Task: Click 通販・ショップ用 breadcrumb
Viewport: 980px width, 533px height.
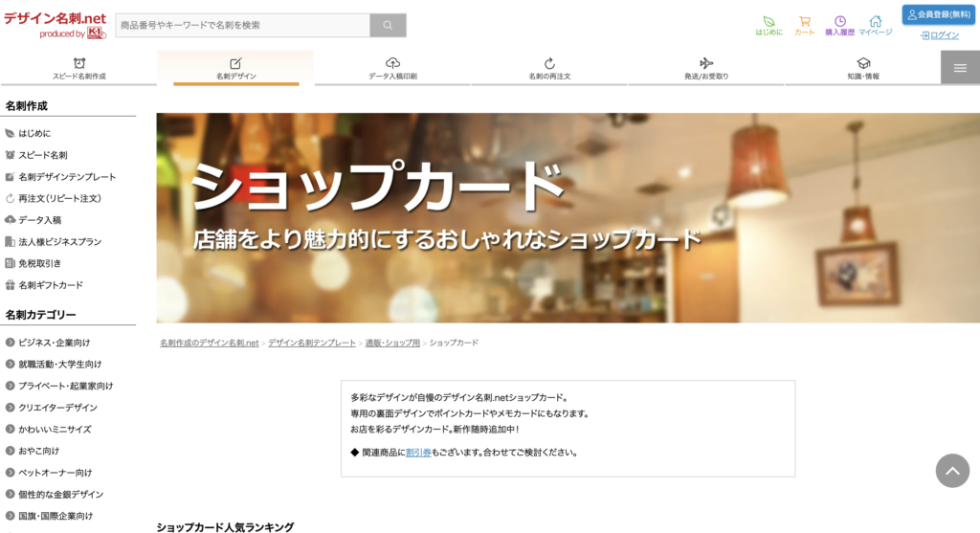Action: 392,343
